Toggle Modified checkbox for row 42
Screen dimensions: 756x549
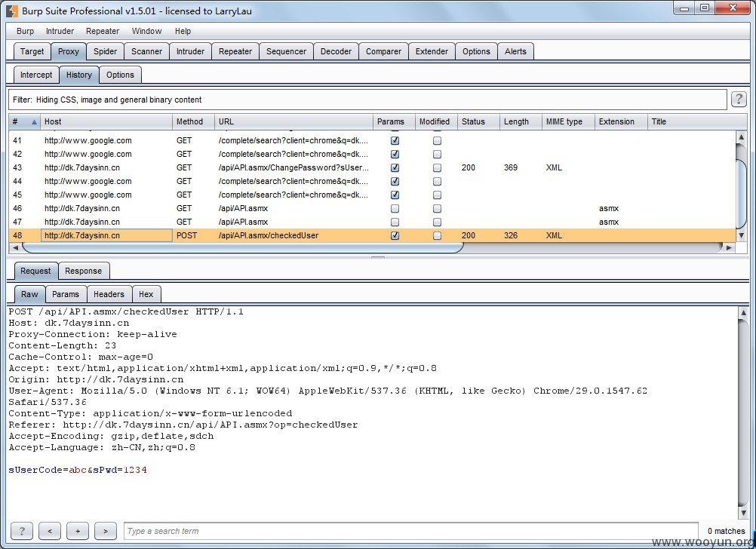[437, 155]
